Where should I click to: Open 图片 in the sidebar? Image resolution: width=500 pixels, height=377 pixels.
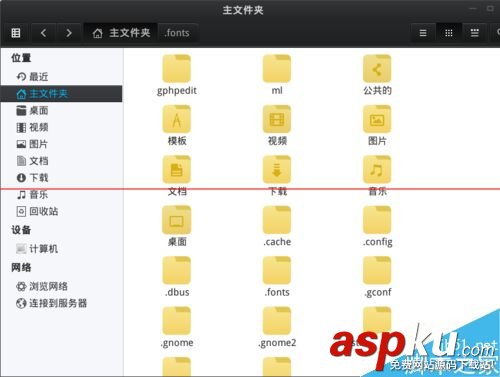point(62,144)
